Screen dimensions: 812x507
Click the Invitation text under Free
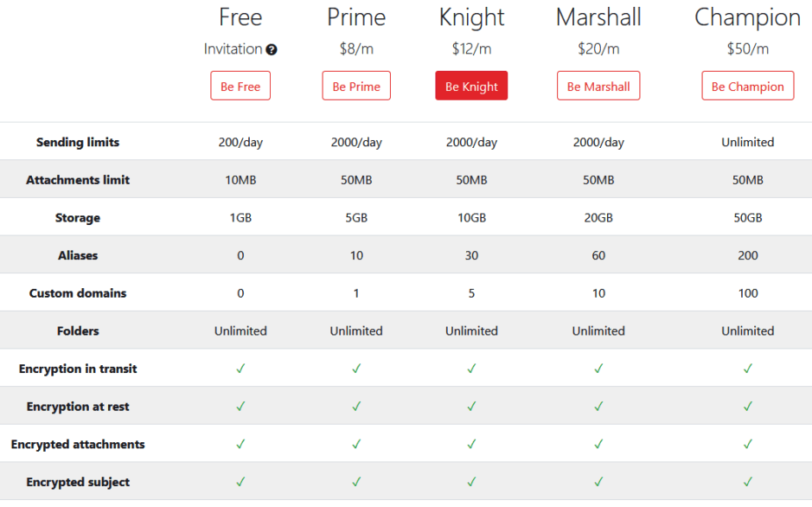point(233,48)
